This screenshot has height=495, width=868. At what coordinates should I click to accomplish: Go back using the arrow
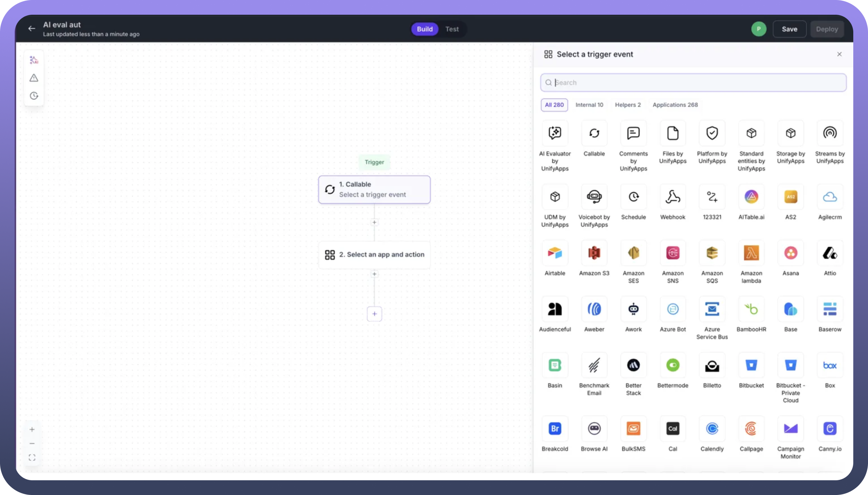(x=32, y=29)
